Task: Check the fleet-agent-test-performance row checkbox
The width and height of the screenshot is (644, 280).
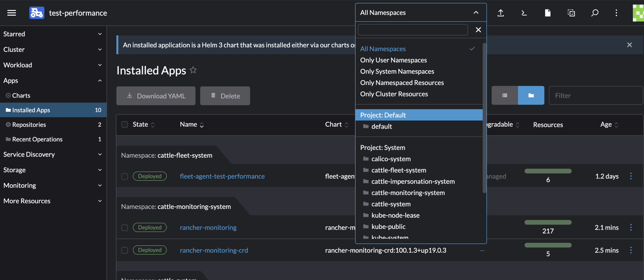Action: tap(124, 176)
